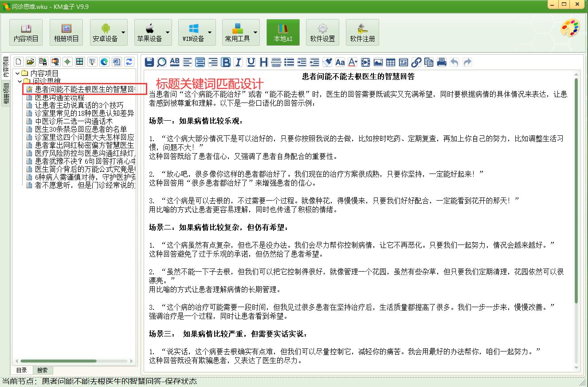Toggle bold formatting

[226, 62]
